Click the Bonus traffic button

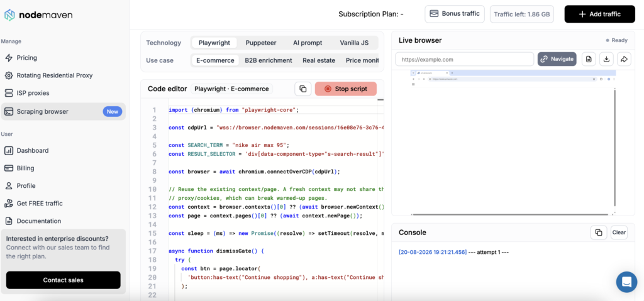[455, 14]
